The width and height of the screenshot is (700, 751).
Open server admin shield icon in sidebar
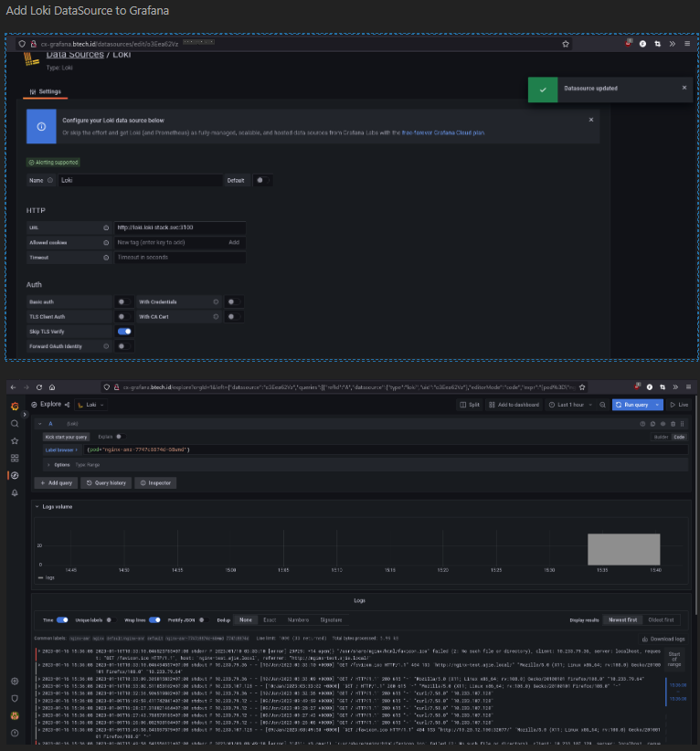tap(15, 698)
